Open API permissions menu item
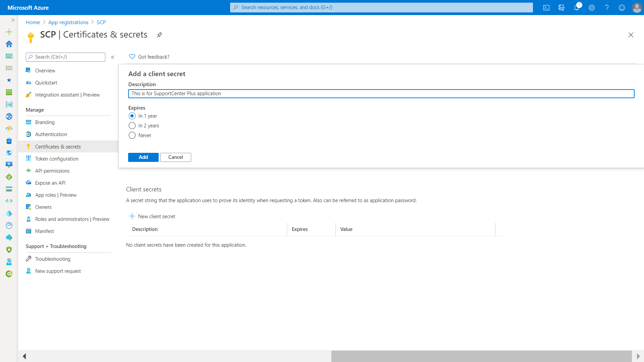The image size is (644, 362). pos(52,171)
